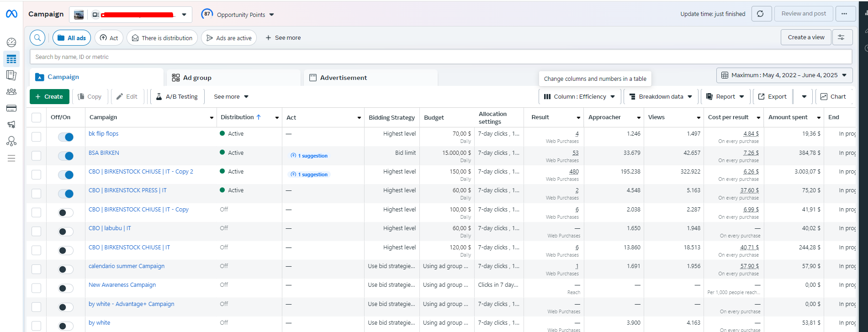Tick the checkbox for bk flip flops
868x332 pixels.
pyautogui.click(x=37, y=137)
